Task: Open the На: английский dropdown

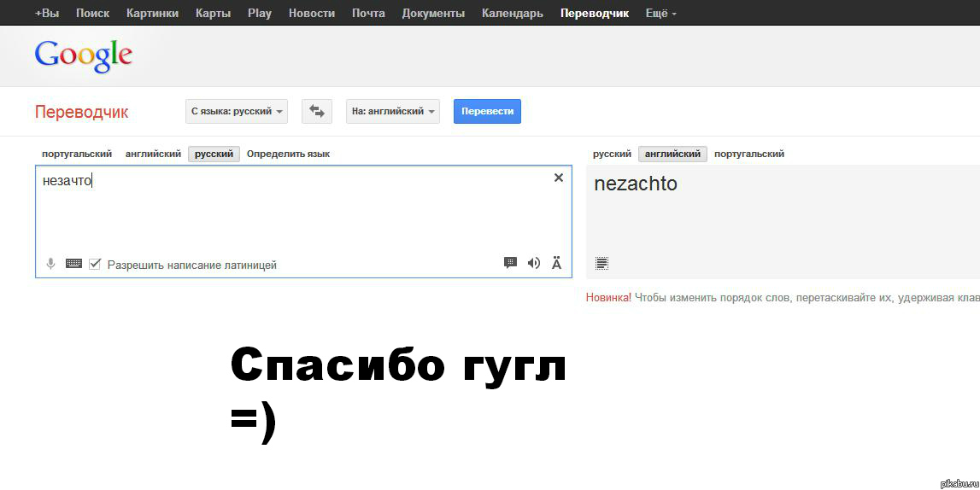Action: point(393,112)
